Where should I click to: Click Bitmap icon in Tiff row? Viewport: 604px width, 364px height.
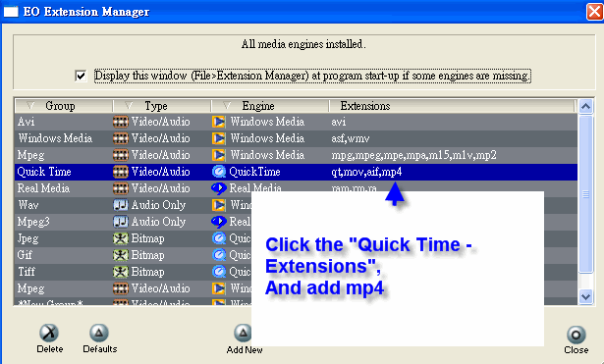click(120, 272)
